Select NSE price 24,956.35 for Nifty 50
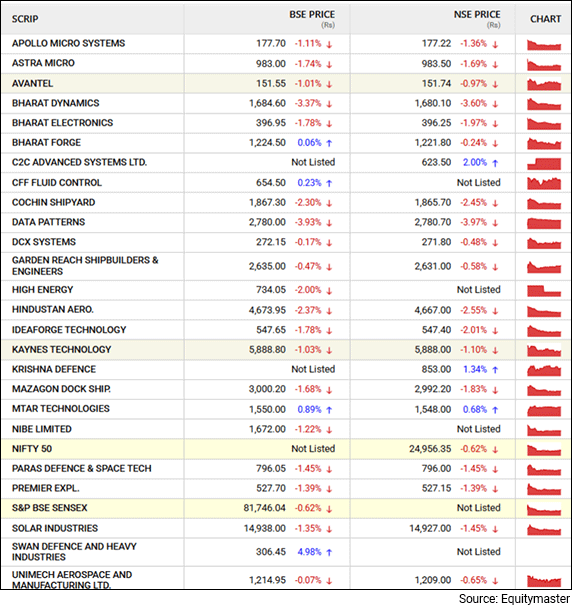This screenshot has width=572, height=610. click(430, 449)
